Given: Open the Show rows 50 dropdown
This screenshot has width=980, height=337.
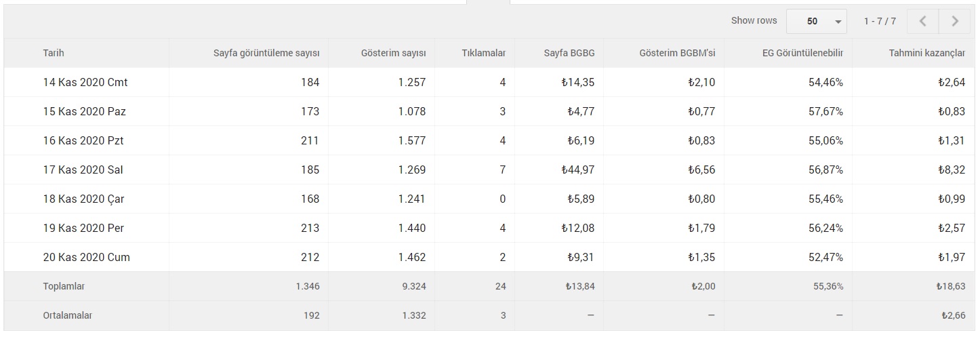Looking at the screenshot, I should click(817, 21).
